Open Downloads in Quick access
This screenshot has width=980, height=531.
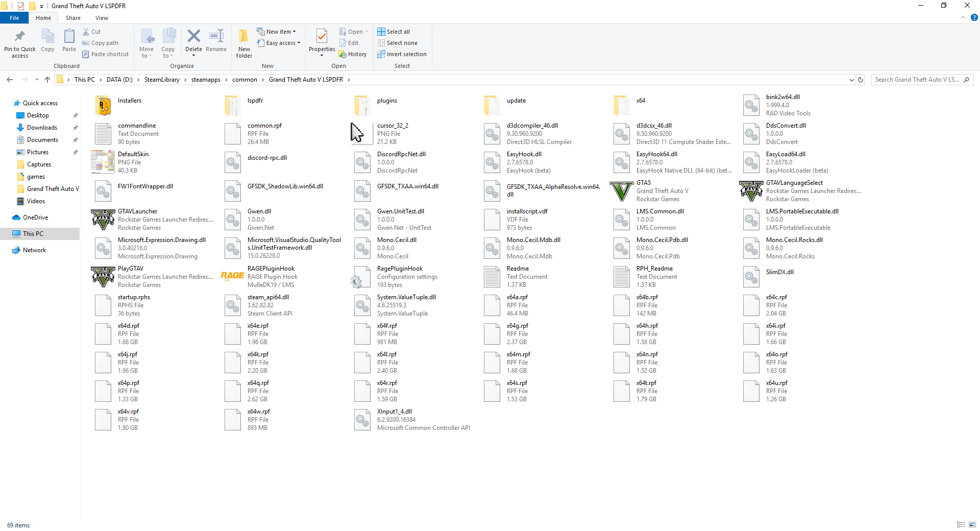(42, 128)
